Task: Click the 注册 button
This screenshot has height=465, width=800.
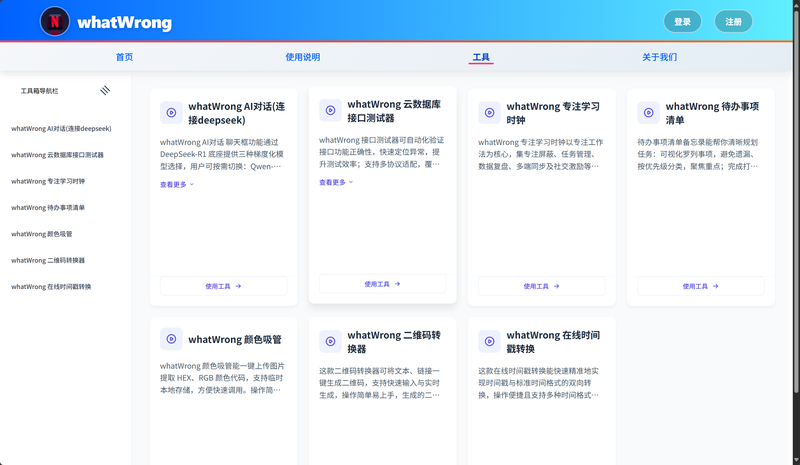Action: [x=733, y=21]
